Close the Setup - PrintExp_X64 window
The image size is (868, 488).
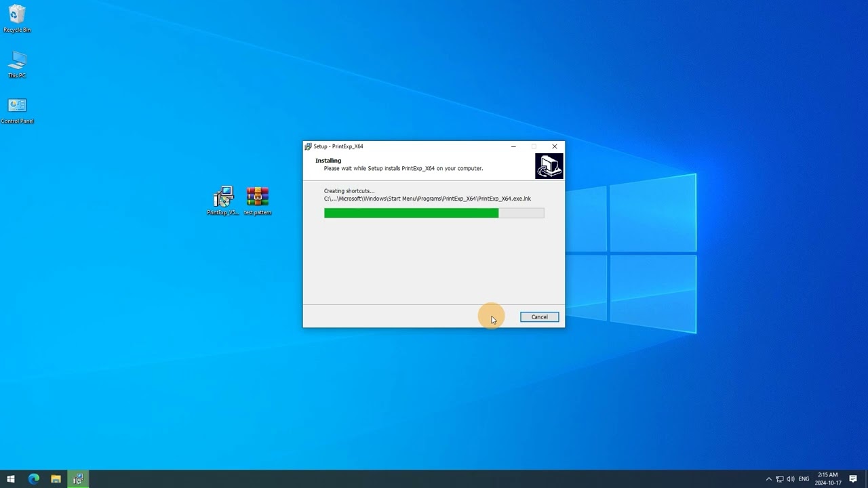[555, 146]
